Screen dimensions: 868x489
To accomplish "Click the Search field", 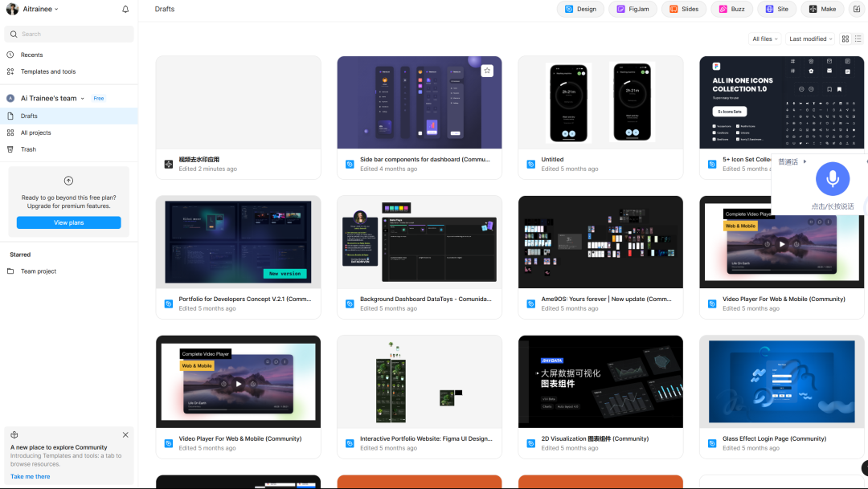I will click(x=69, y=34).
